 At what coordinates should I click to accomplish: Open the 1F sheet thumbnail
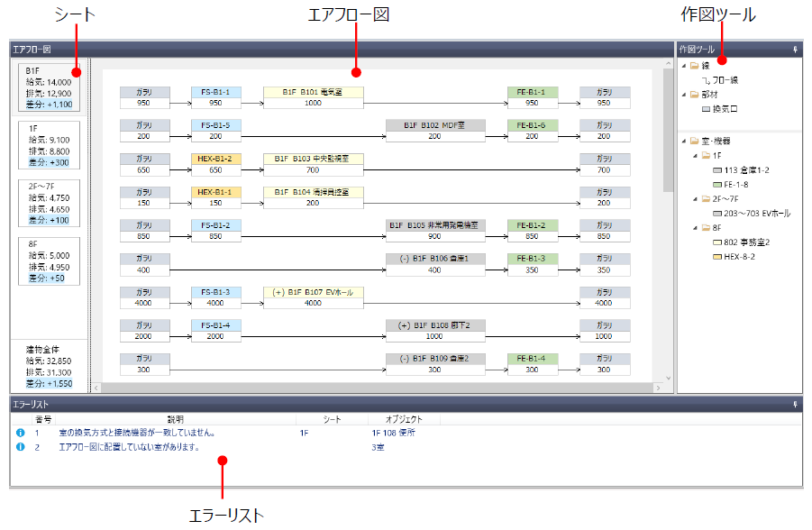(x=49, y=145)
